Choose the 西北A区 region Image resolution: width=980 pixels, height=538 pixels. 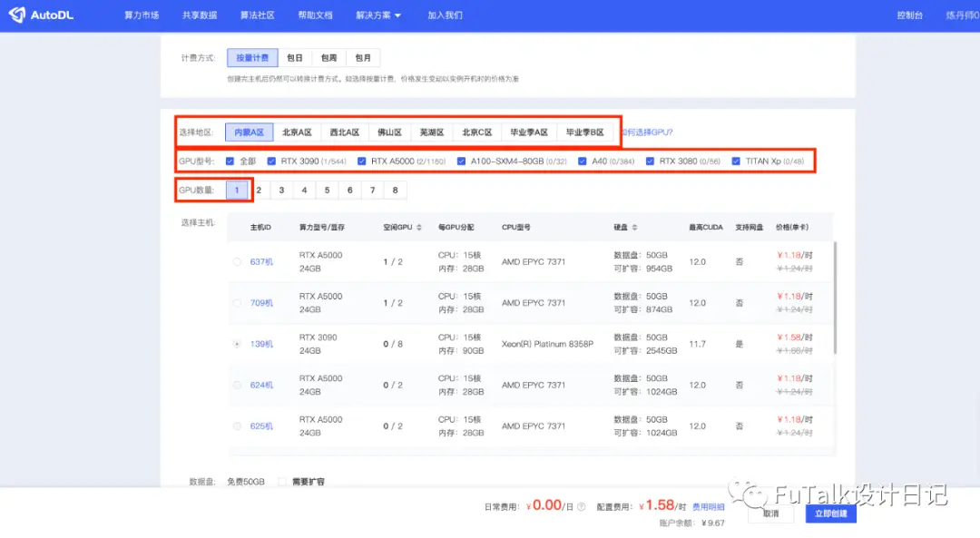(x=345, y=132)
